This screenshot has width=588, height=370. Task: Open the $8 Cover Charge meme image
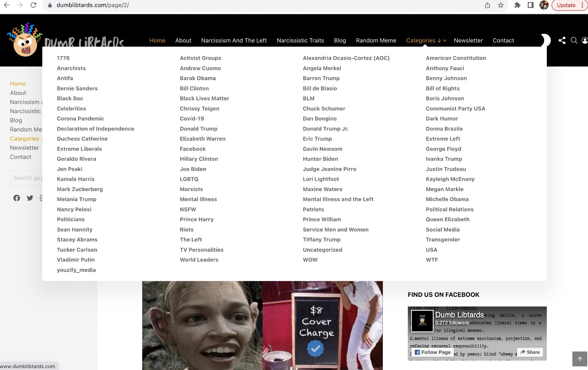pos(322,326)
